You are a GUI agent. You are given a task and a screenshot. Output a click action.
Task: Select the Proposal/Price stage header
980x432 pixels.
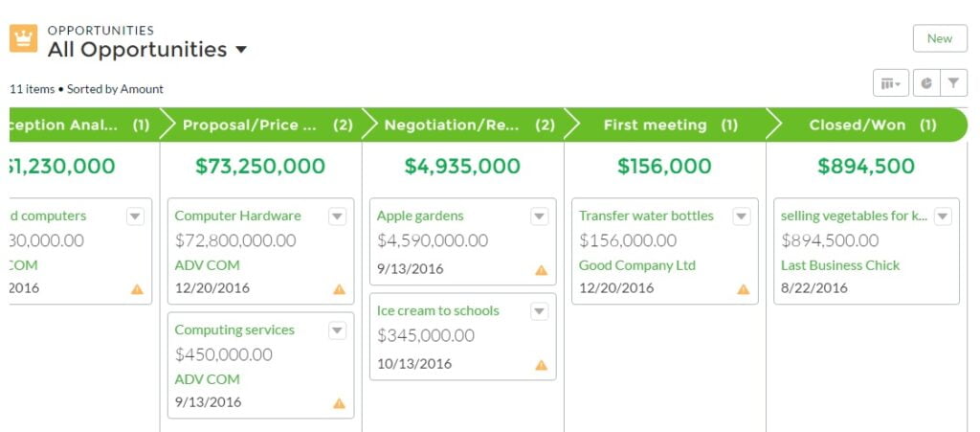261,125
